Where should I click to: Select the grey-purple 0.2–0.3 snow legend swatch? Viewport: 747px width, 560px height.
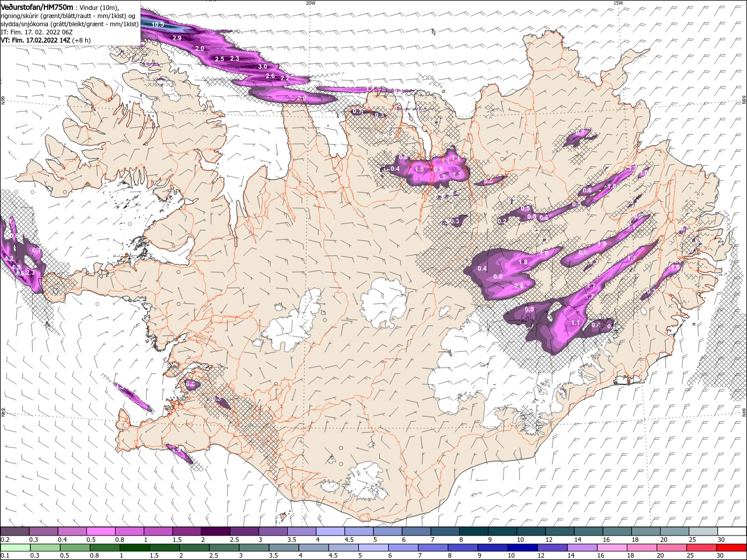(x=15, y=531)
